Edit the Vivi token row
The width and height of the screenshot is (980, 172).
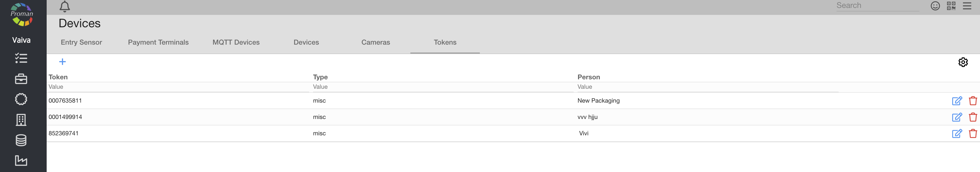[956, 133]
